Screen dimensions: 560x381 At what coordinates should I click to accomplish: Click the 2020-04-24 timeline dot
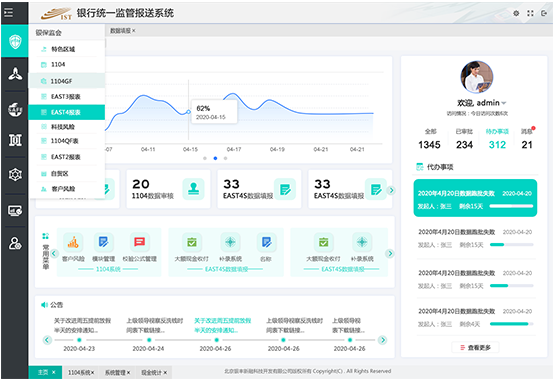[x=149, y=340]
